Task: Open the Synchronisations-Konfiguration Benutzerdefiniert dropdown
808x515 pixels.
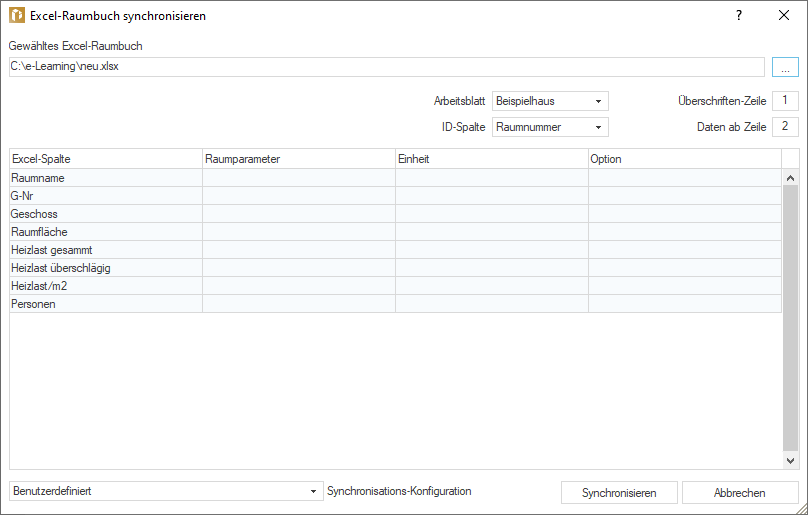Action: tap(166, 491)
